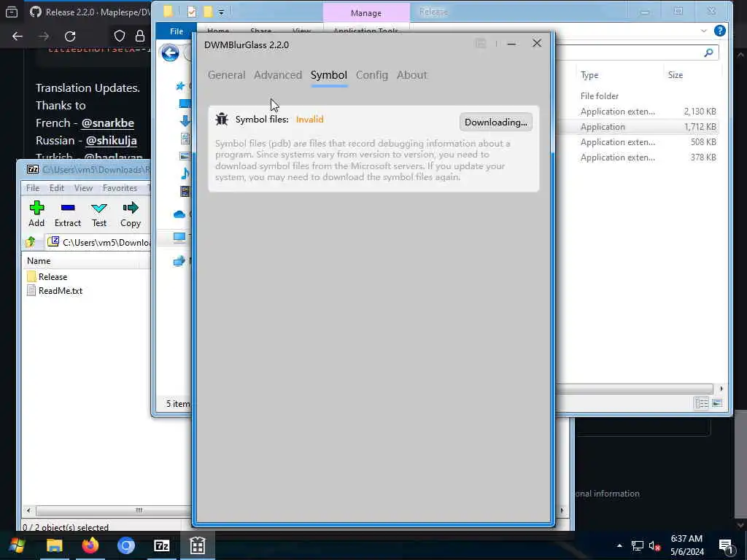Click the Music note icon in Explorer sidebar

click(185, 174)
